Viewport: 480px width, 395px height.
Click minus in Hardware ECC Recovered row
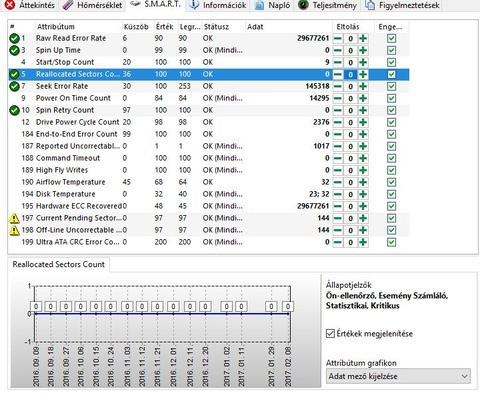[x=338, y=206]
